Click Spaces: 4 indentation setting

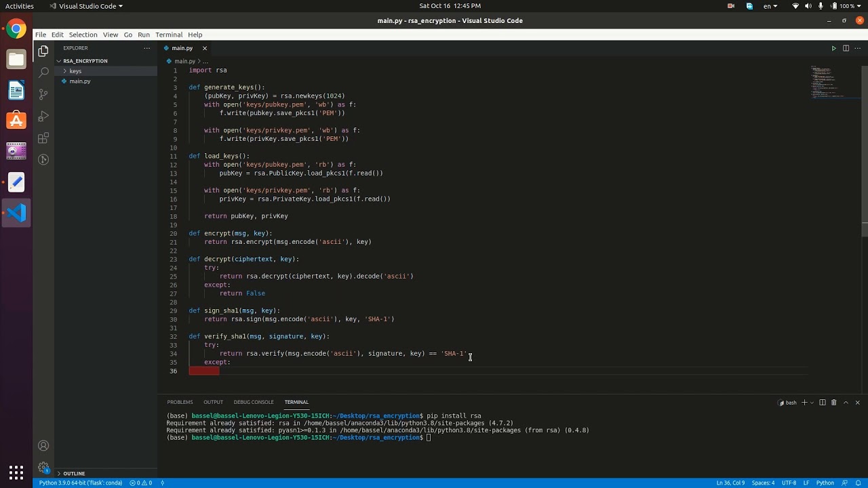[x=763, y=483]
